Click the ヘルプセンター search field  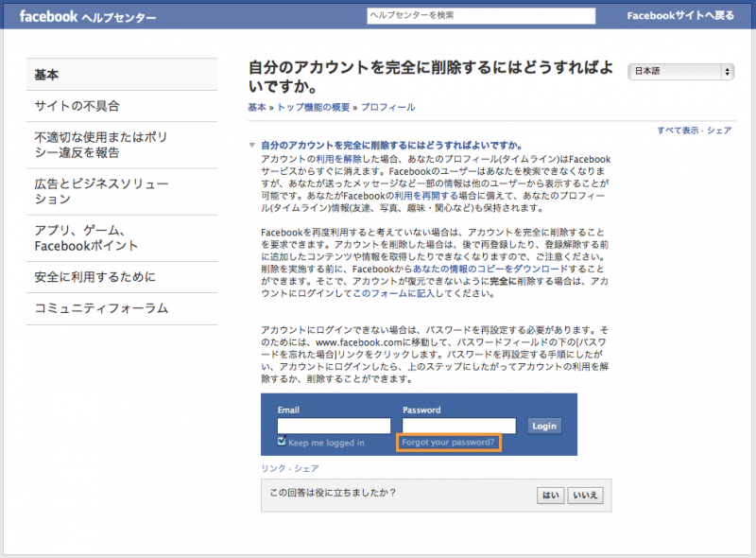(481, 15)
